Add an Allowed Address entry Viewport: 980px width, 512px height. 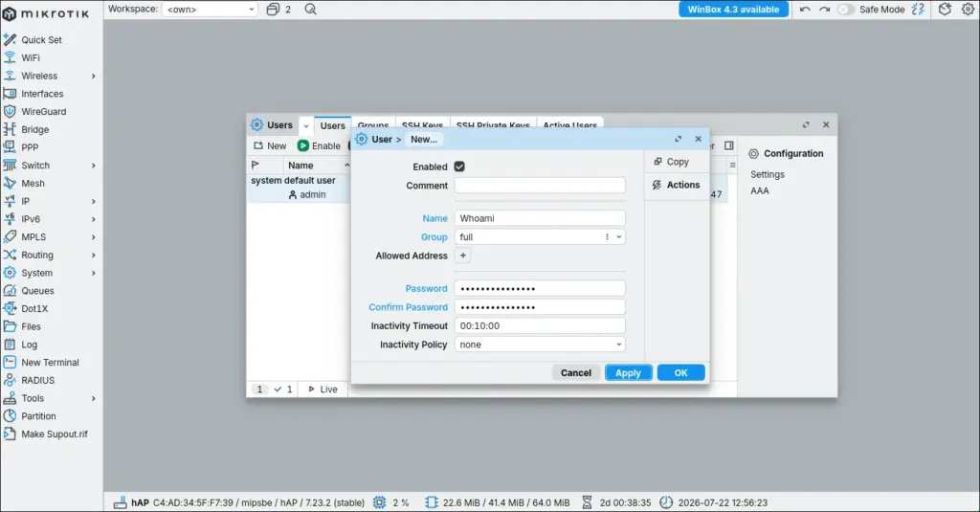tap(463, 256)
